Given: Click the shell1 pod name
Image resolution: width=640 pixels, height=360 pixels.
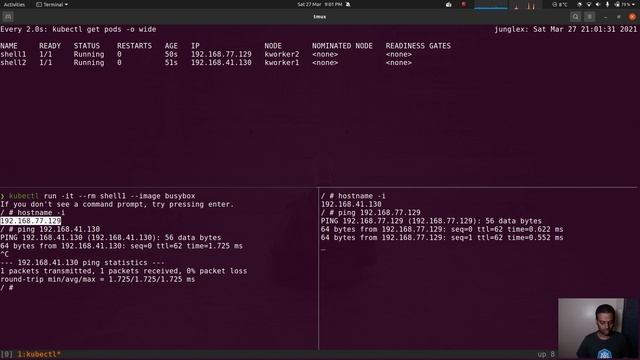Looking at the screenshot, I should pyautogui.click(x=13, y=54).
